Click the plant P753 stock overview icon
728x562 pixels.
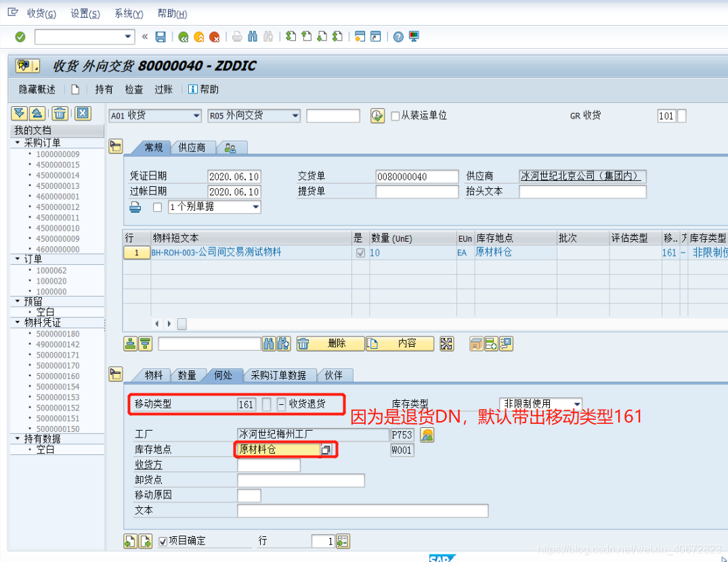point(427,435)
